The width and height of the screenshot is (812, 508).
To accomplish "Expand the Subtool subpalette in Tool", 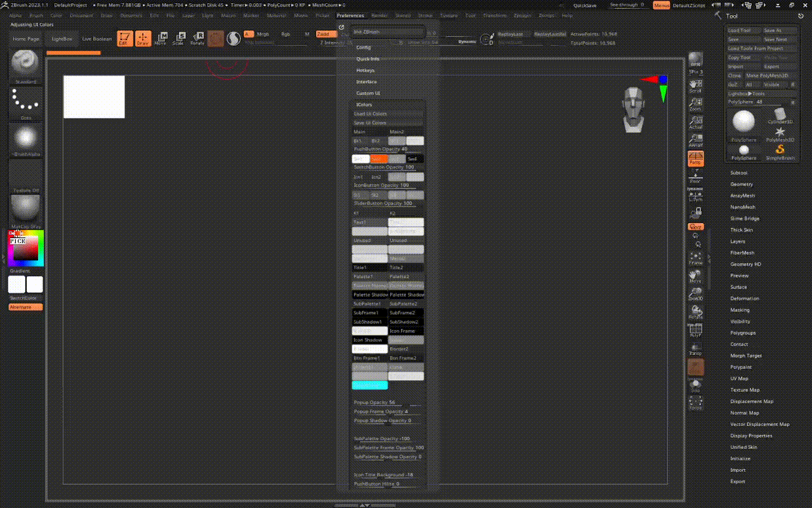I will click(739, 173).
